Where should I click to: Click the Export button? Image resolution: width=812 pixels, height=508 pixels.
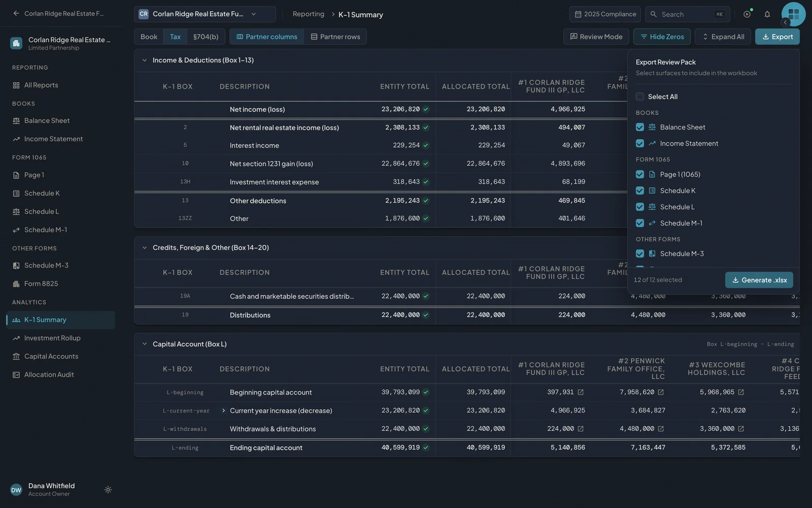(x=777, y=37)
